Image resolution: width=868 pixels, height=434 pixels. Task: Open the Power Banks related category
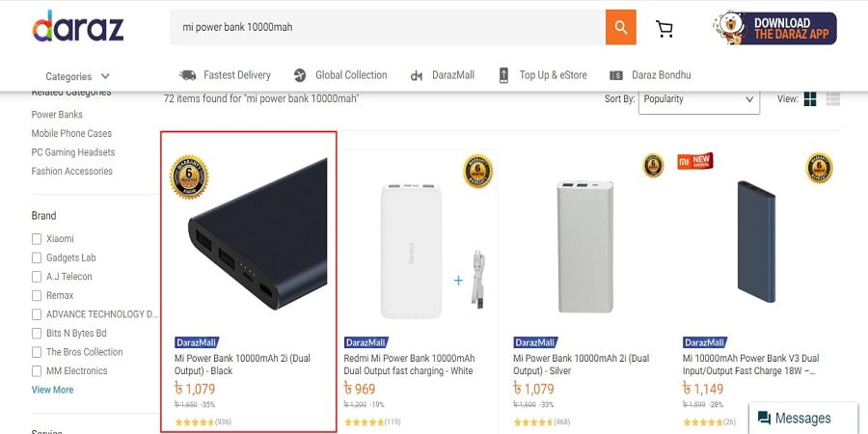(x=57, y=115)
